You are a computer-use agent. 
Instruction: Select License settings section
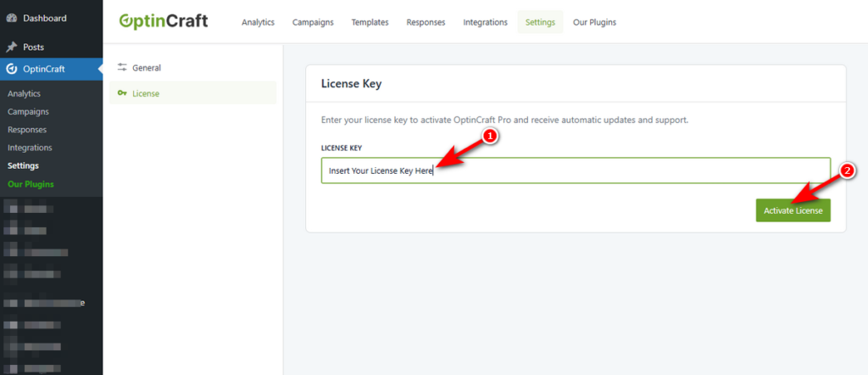click(x=193, y=93)
